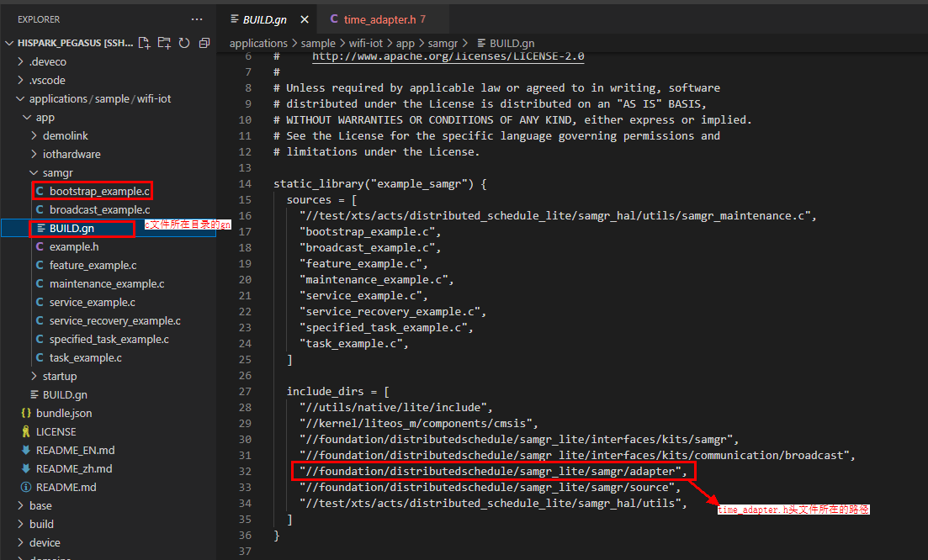Image resolution: width=928 pixels, height=560 pixels.
Task: Switch to the time_adapter.h tab
Action: [x=383, y=19]
